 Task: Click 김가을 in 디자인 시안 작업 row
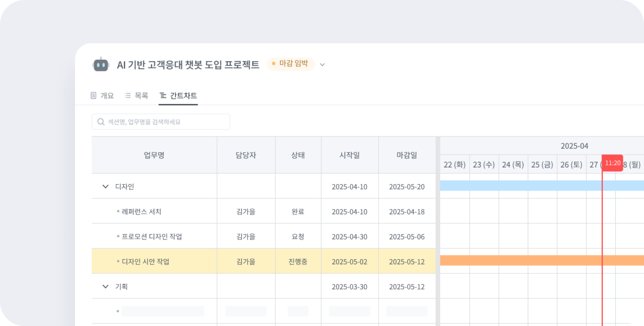(x=246, y=262)
